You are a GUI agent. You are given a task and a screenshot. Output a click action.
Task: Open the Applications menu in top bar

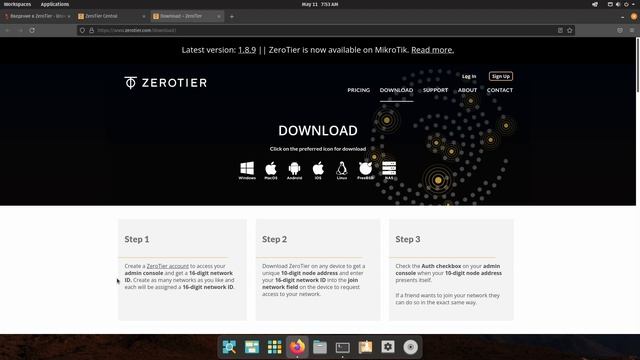pyautogui.click(x=55, y=4)
